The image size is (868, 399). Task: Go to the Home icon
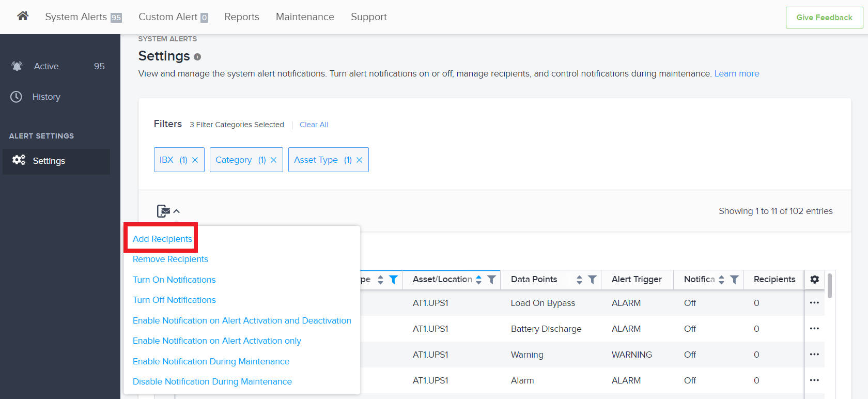[x=22, y=16]
